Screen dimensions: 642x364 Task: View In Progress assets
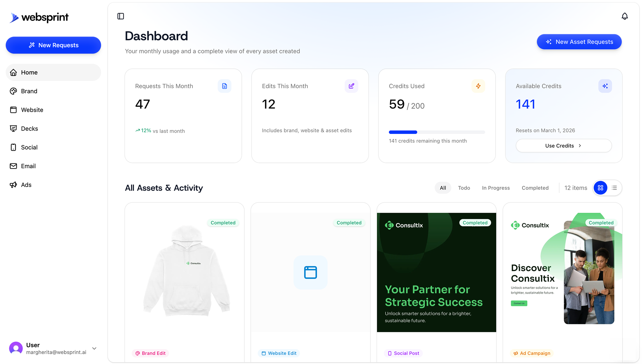[496, 188]
